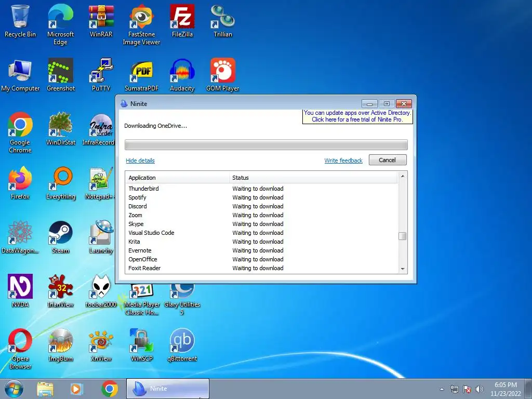Select the Skype row

click(x=261, y=224)
